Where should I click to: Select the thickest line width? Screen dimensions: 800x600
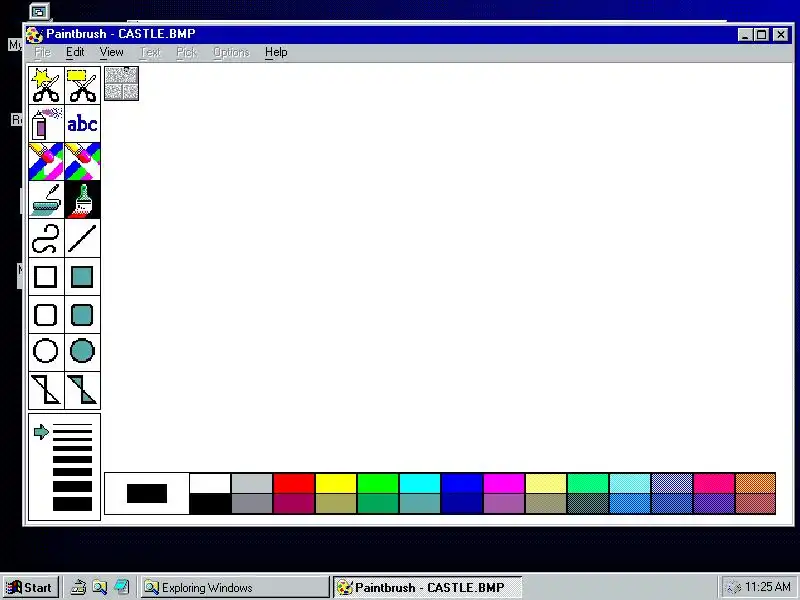72,504
